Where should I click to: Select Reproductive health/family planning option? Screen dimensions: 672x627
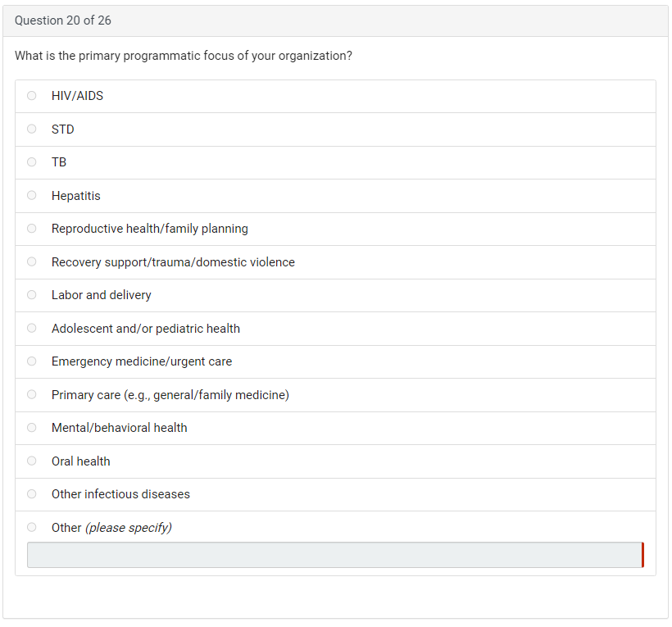point(32,229)
